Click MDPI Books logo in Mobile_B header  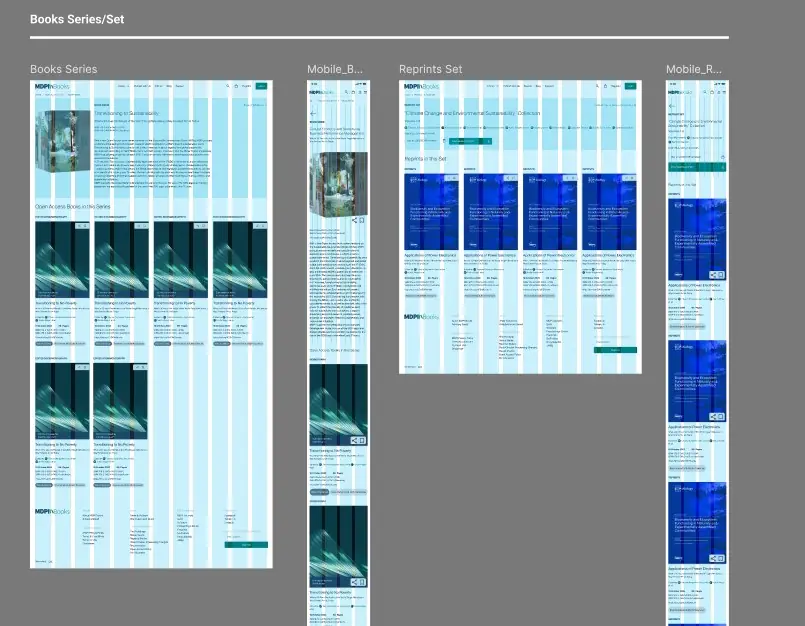click(x=321, y=92)
